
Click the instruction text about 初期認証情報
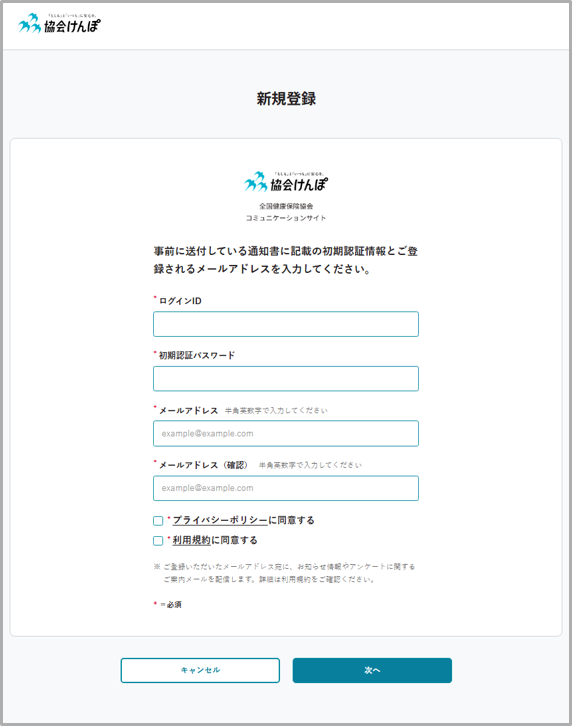click(x=286, y=260)
